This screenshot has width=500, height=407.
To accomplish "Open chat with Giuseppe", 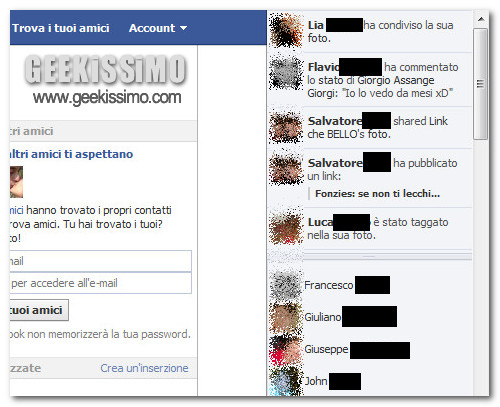I will (340, 349).
